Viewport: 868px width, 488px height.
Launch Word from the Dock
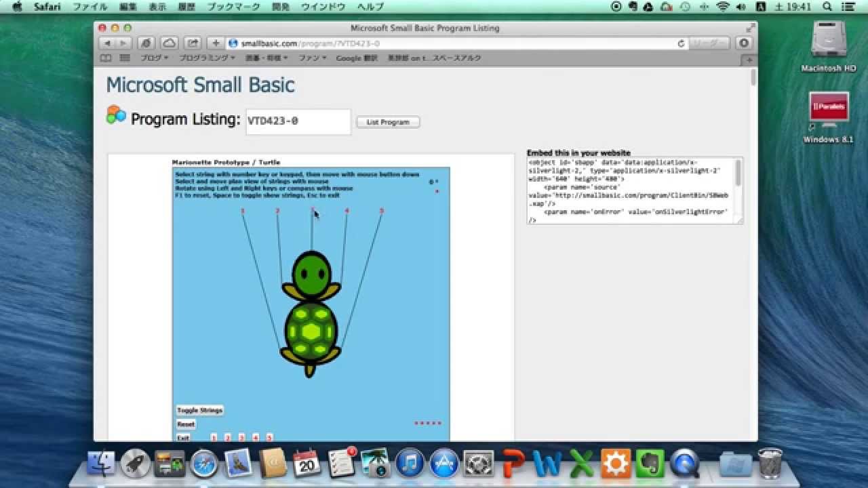[x=548, y=464]
